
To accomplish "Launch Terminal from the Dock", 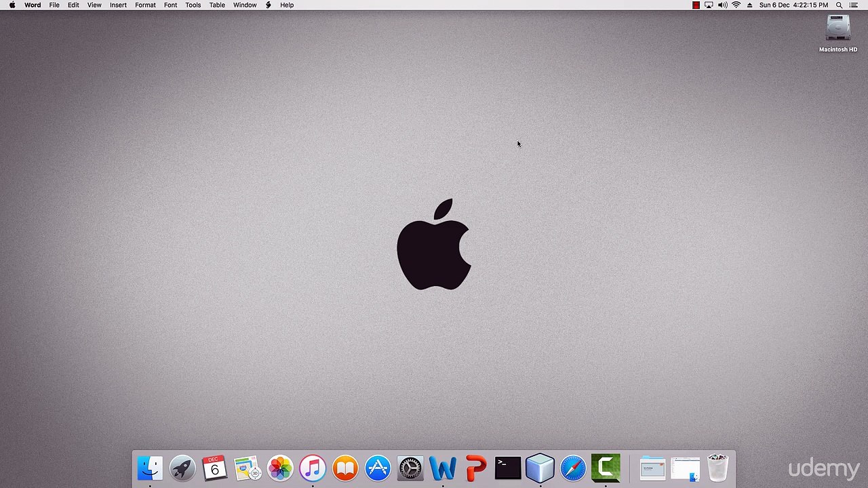I will (x=508, y=468).
